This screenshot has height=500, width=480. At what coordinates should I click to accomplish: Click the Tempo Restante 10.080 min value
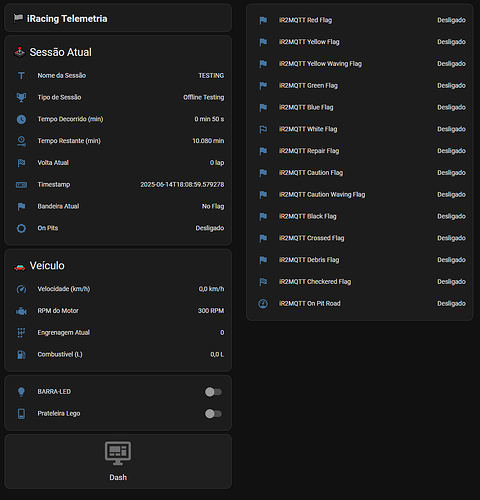[208, 141]
